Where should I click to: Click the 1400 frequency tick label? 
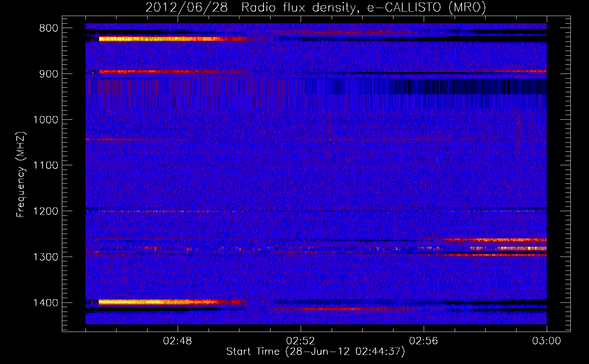[46, 303]
